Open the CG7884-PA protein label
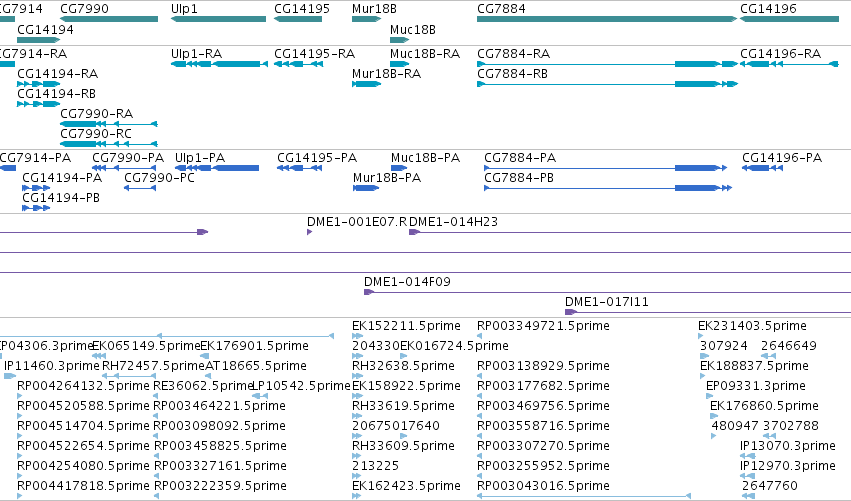 520,158
